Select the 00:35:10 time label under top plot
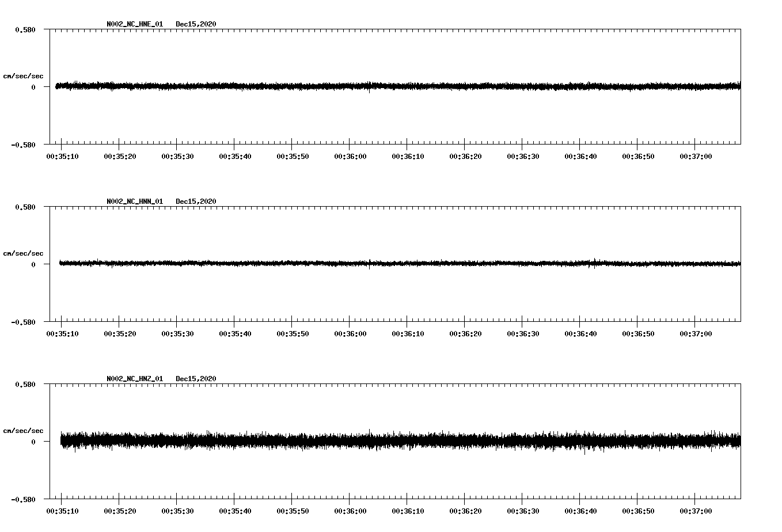 tap(62, 155)
